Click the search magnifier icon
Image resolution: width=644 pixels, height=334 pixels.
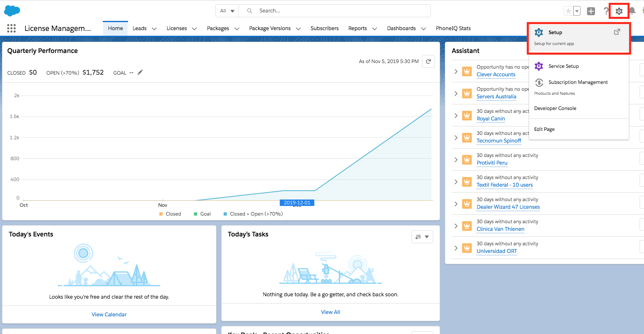click(250, 11)
